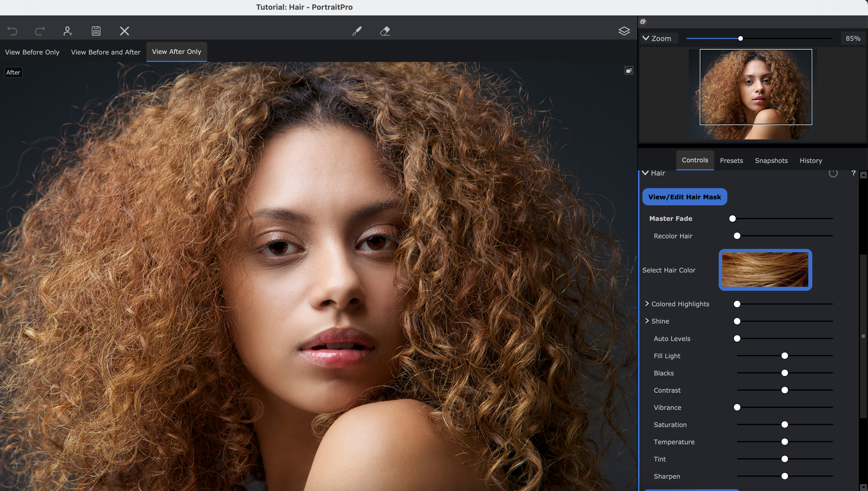
Task: Click the Auto Levels slider handle
Action: click(737, 339)
